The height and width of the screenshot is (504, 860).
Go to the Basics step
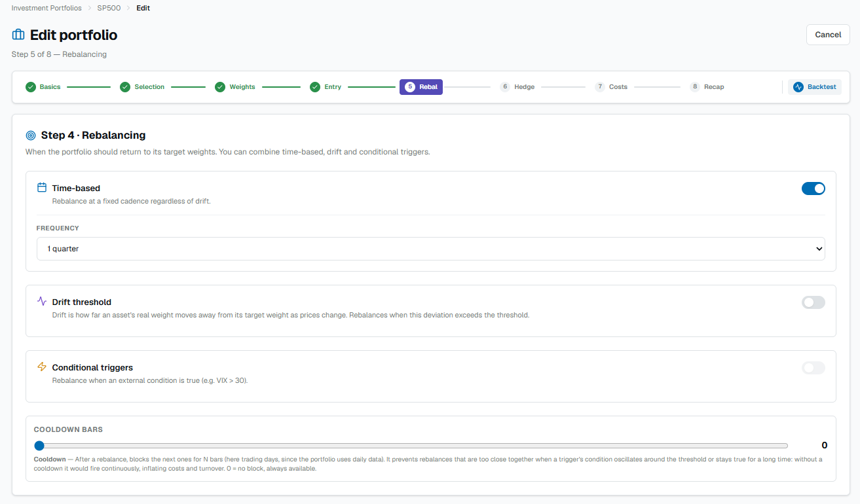tap(43, 87)
